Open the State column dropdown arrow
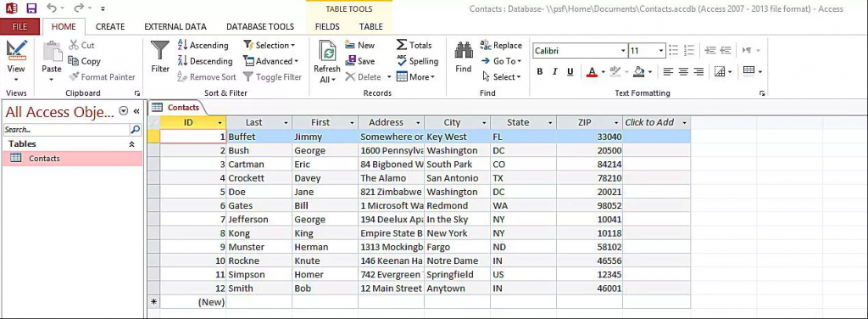The width and height of the screenshot is (868, 319). [x=550, y=122]
